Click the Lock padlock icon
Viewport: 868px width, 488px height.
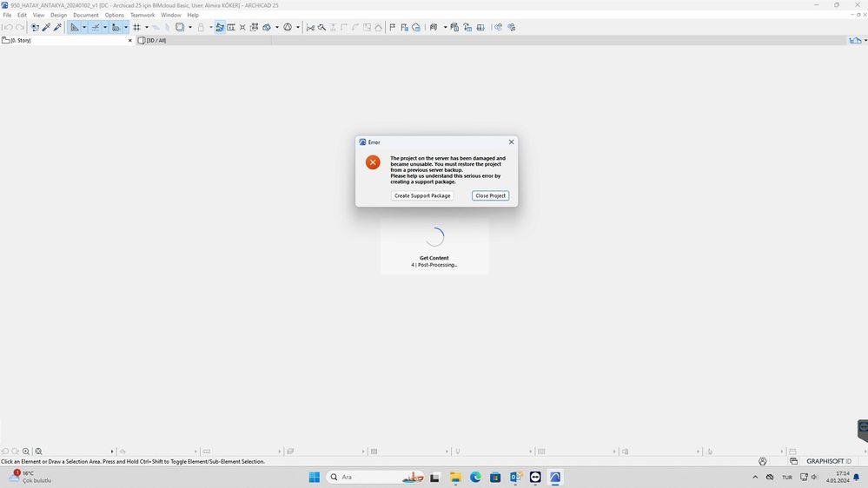pyautogui.click(x=201, y=27)
